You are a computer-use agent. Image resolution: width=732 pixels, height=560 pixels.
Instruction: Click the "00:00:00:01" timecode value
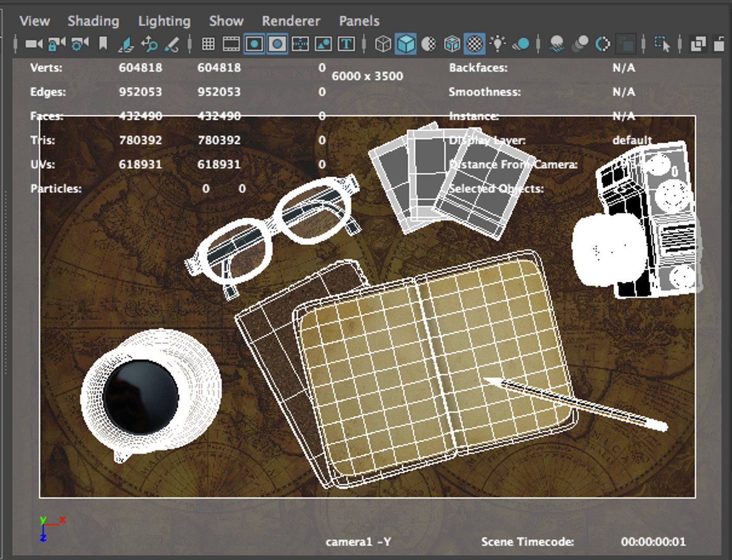[x=653, y=542]
